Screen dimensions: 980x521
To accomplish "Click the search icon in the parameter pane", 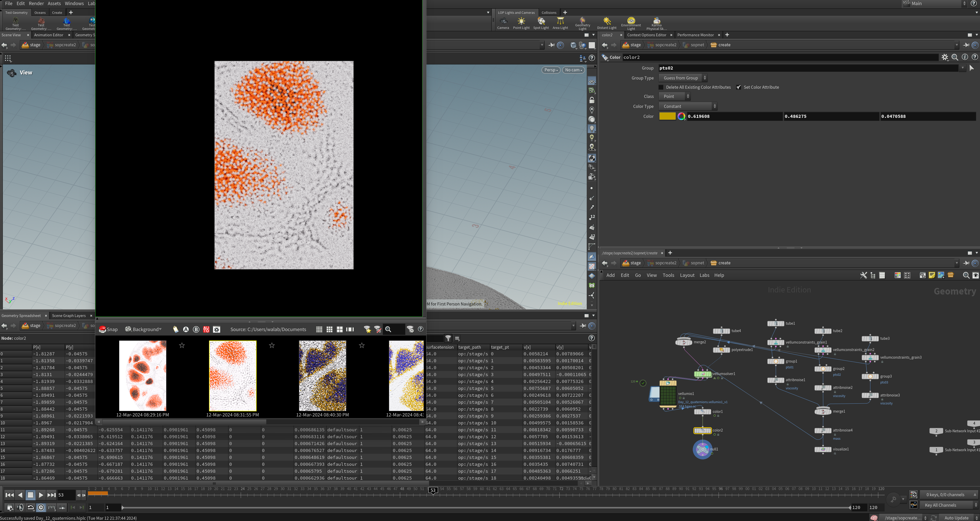I will [955, 57].
